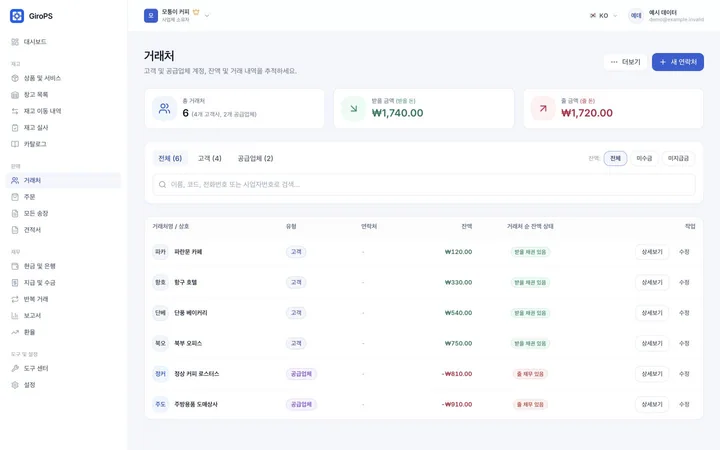Image resolution: width=720 pixels, height=450 pixels.
Task: Click the 거래처명 / 상호 column header
Action: pos(170,226)
